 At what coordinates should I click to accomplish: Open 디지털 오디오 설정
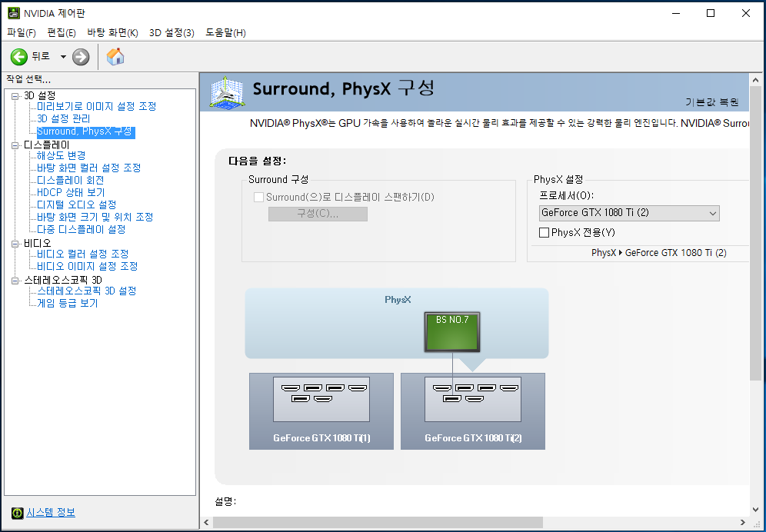77,204
